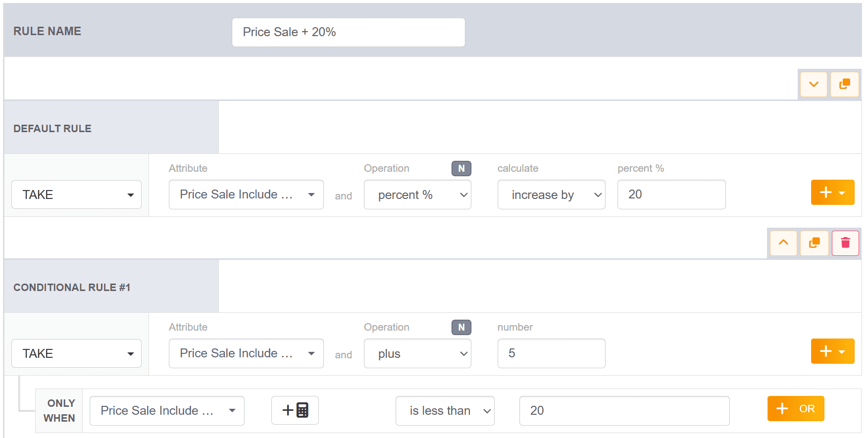Click the add-calculation icon in Only When row
Viewport: 868px width, 438px height.
coord(295,410)
